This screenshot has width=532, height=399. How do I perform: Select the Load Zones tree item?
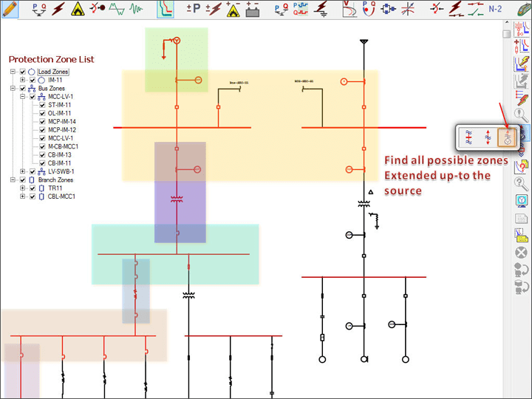pyautogui.click(x=53, y=72)
